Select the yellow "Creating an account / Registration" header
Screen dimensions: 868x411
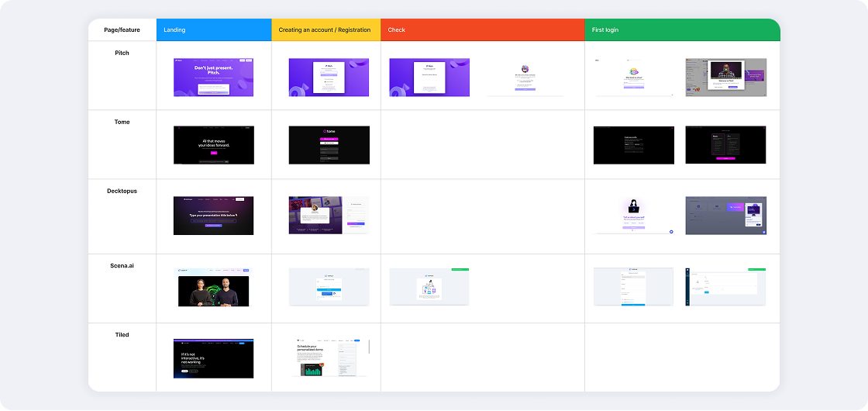click(326, 30)
